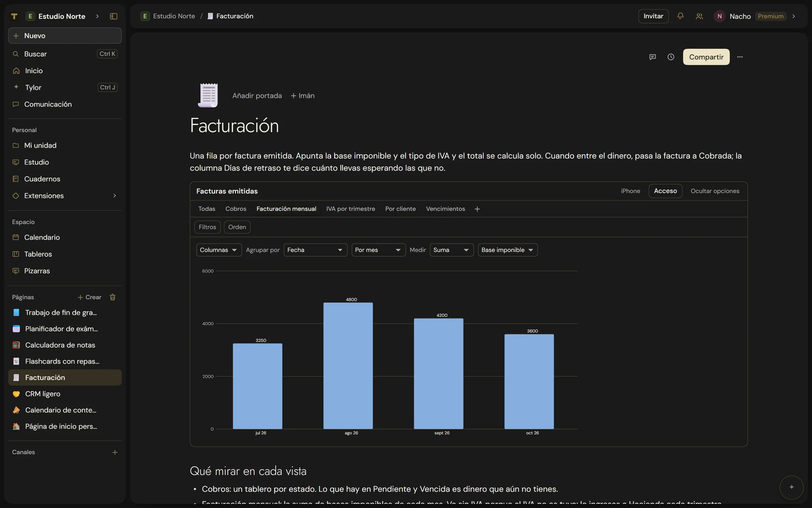Open Calendario in the sidebar
Viewport: 812px width, 508px height.
point(65,237)
